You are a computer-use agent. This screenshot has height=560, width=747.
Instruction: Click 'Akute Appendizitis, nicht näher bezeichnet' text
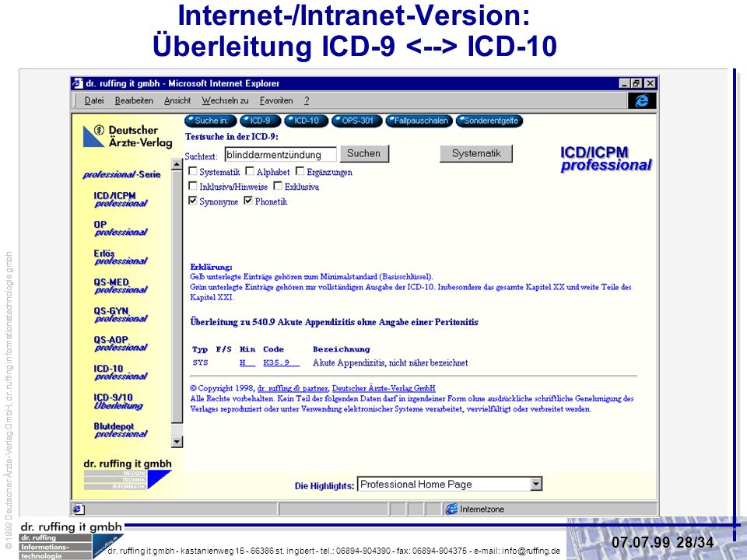(390, 363)
